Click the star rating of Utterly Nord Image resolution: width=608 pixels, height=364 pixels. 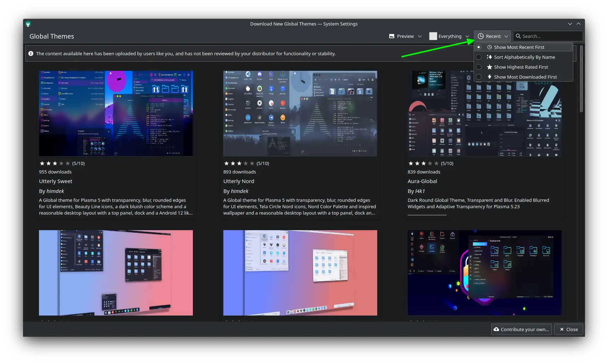point(239,163)
